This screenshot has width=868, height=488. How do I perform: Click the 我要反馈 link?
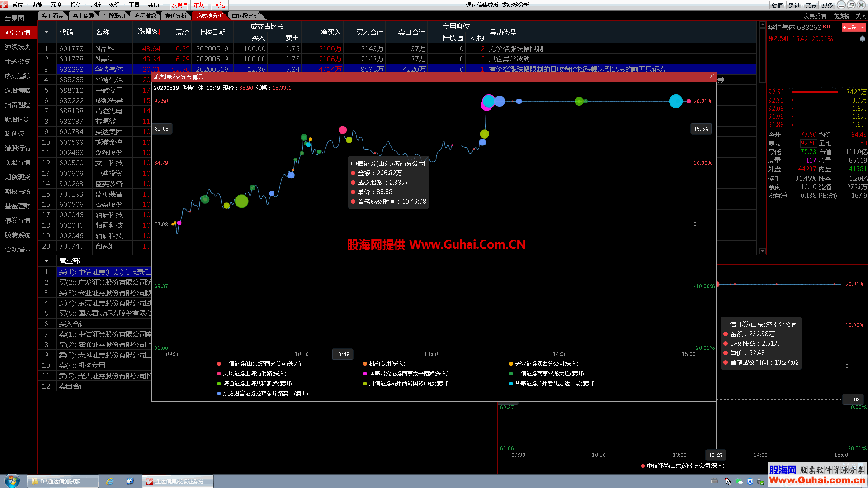point(815,16)
